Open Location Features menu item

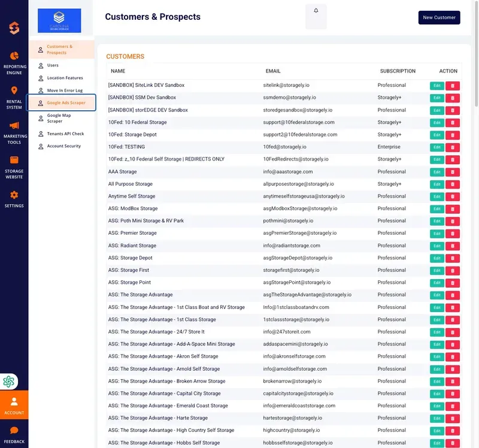[x=65, y=78]
